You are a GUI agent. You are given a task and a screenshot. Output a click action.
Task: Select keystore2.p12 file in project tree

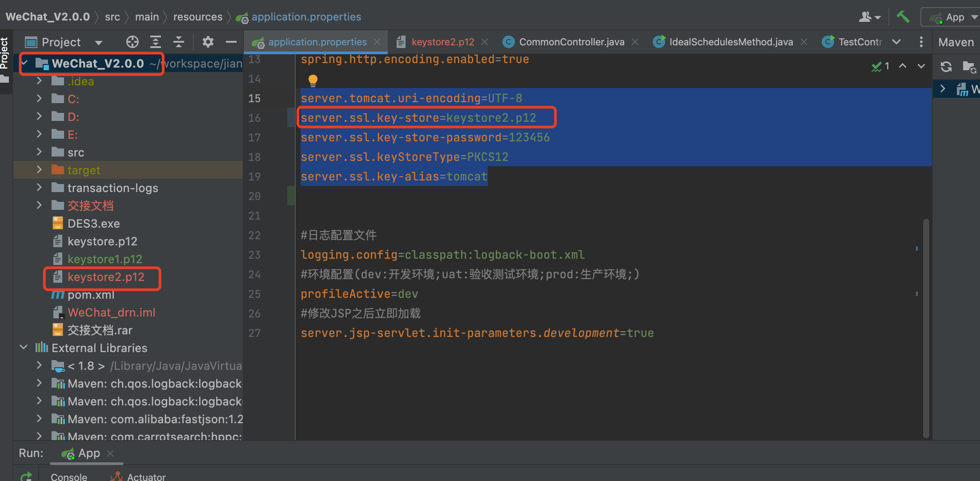106,277
